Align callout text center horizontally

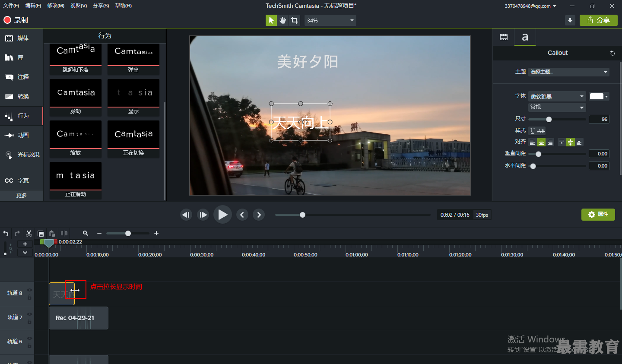tap(541, 142)
